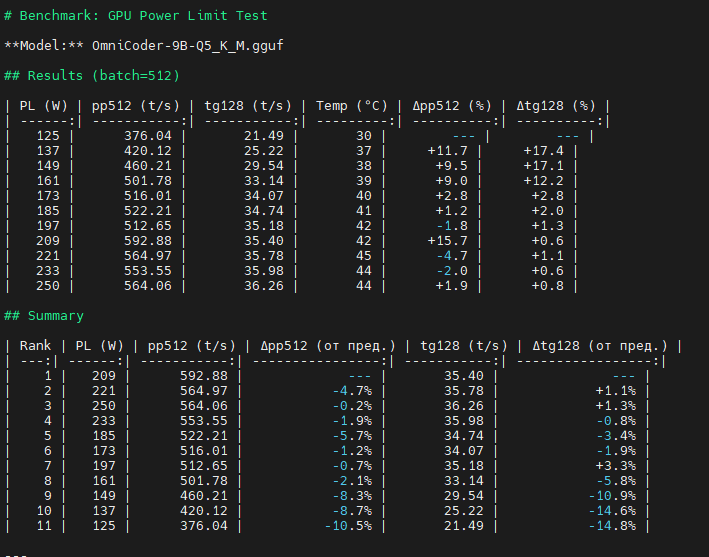Click the -1.8 value in the 197 W row
Screen dimensions: 709x557
coord(452,226)
